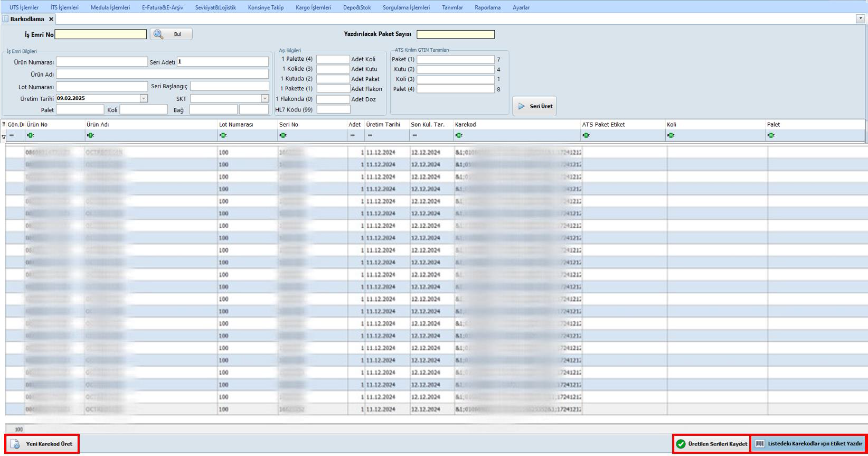Screen dimensions: 868x456
Task: Open filter operator icon under Seri No
Action: tap(283, 136)
